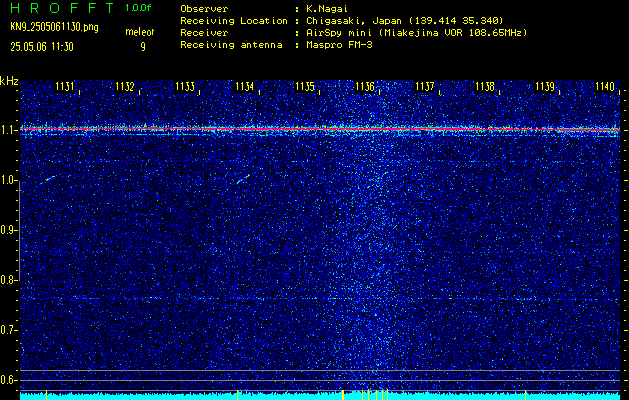Click the 1136 time axis label
This screenshot has width=629, height=400.
365,86
